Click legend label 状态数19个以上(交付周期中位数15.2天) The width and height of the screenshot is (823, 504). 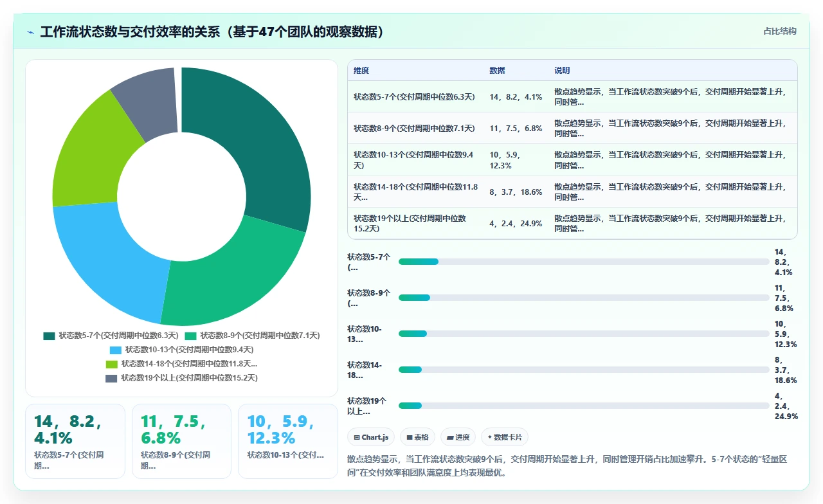pyautogui.click(x=189, y=378)
